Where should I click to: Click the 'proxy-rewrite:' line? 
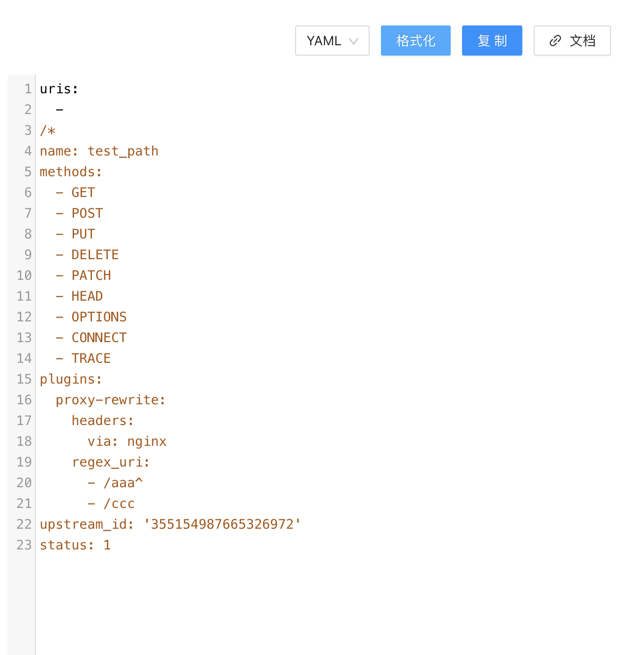111,400
